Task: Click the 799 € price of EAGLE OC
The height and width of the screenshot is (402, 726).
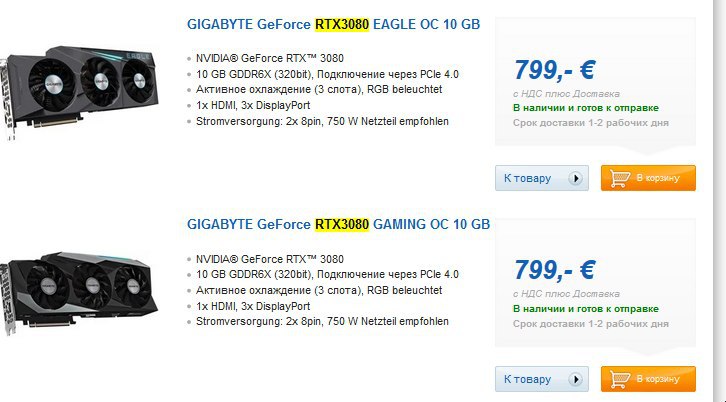Action: tap(555, 70)
